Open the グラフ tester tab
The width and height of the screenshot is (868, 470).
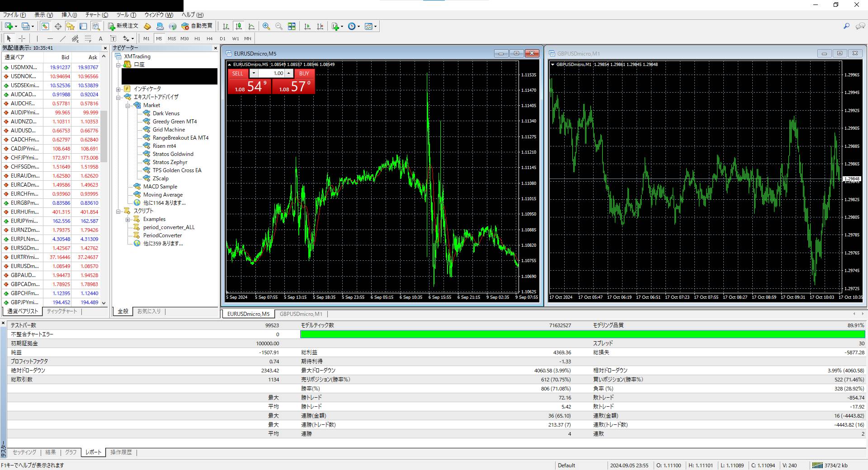[71, 452]
